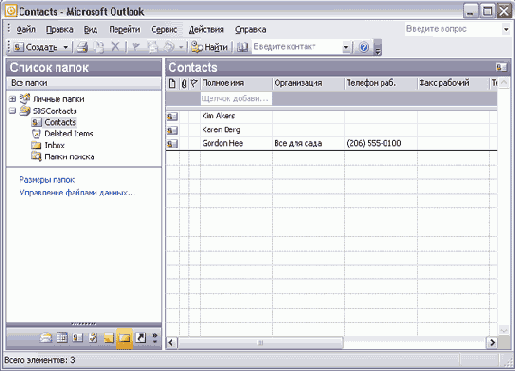
Task: Open Tasks icon in navigation bar
Action: pos(93,338)
